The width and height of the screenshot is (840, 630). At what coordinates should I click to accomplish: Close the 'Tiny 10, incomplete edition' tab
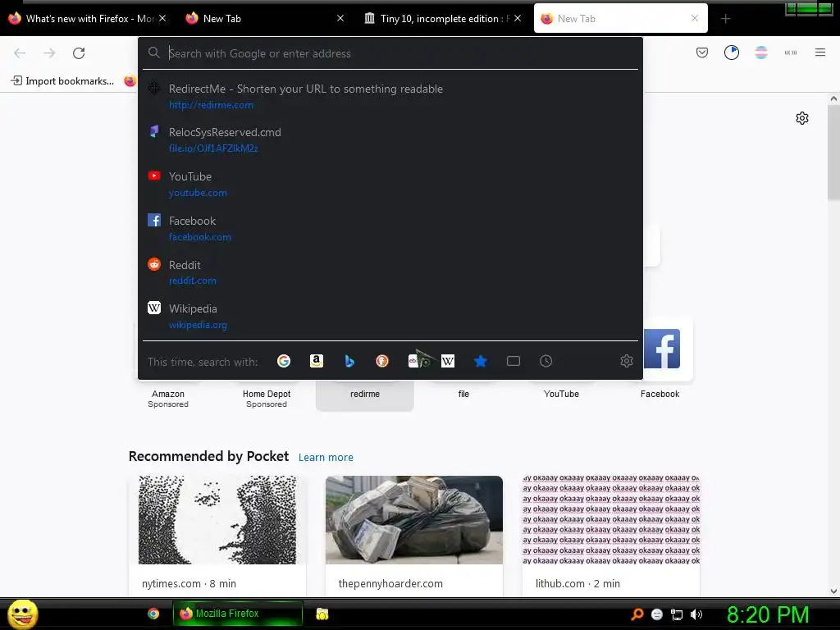click(x=518, y=18)
